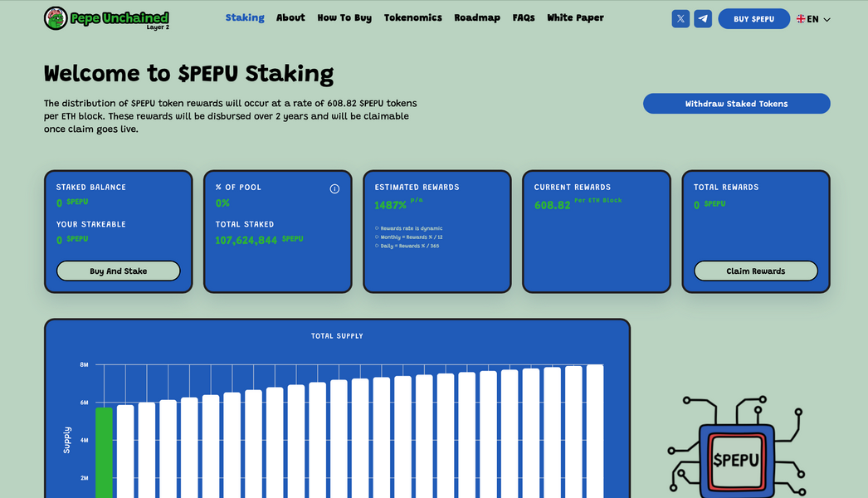868x498 pixels.
Task: Click the info icon in % of Pool card
Action: pos(334,188)
